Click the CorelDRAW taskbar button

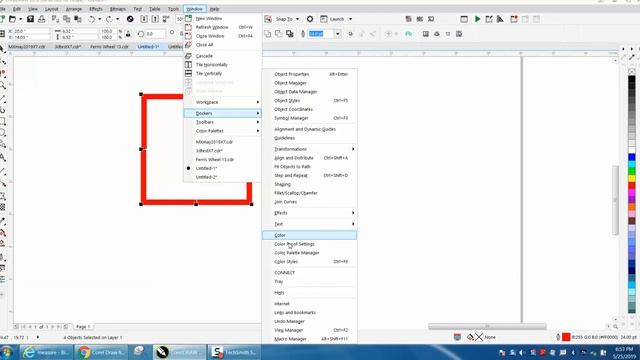(x=179, y=352)
